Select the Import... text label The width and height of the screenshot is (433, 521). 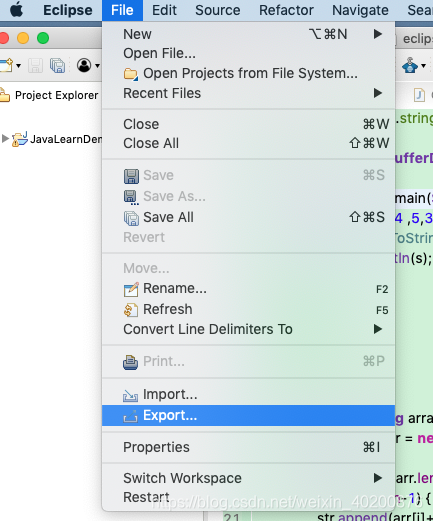coord(170,395)
